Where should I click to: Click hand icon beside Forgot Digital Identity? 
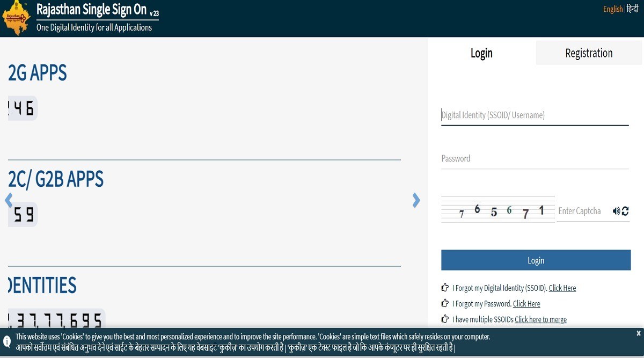[445, 288]
